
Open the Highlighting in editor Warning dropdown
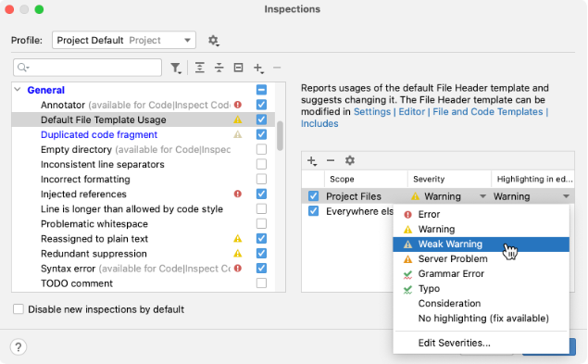(x=532, y=196)
